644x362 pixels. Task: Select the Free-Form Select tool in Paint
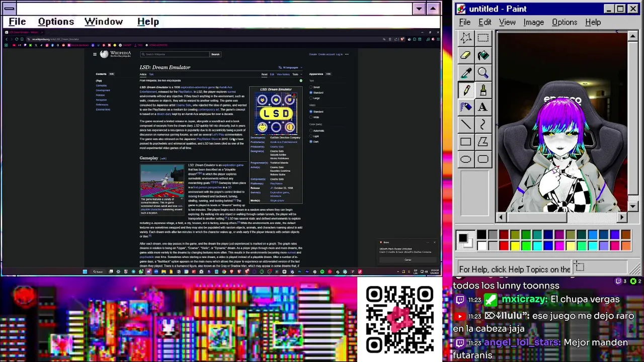[x=465, y=38]
